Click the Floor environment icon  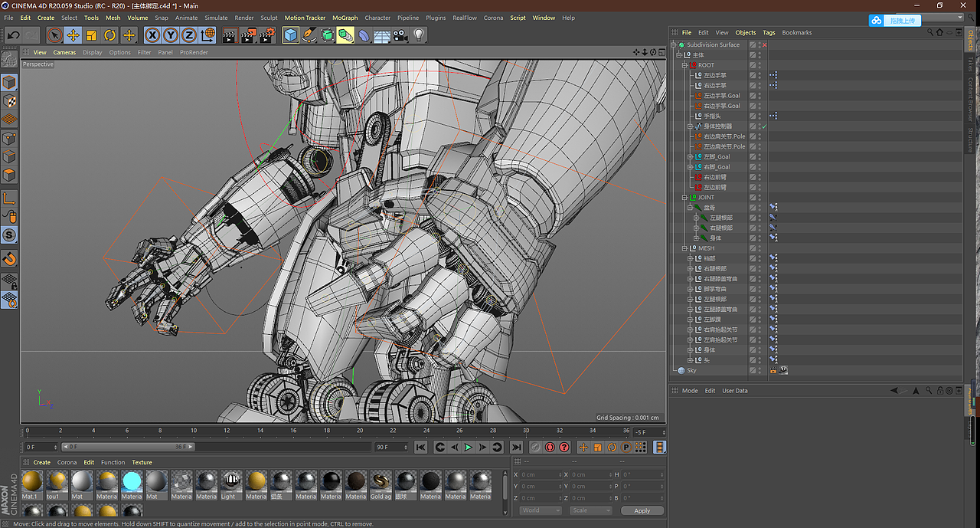382,35
